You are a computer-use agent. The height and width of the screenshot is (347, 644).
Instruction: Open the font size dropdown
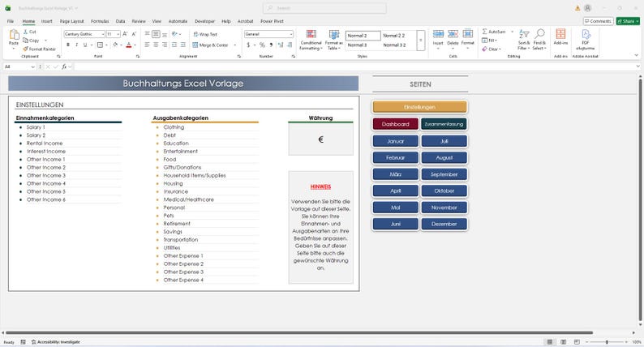click(118, 34)
